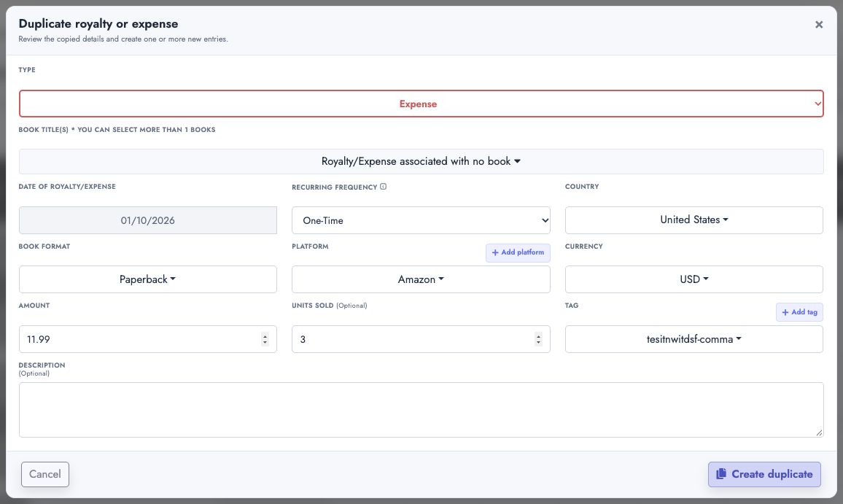Image resolution: width=843 pixels, height=504 pixels.
Task: Click the plus icon in Add platform
Action: (495, 252)
